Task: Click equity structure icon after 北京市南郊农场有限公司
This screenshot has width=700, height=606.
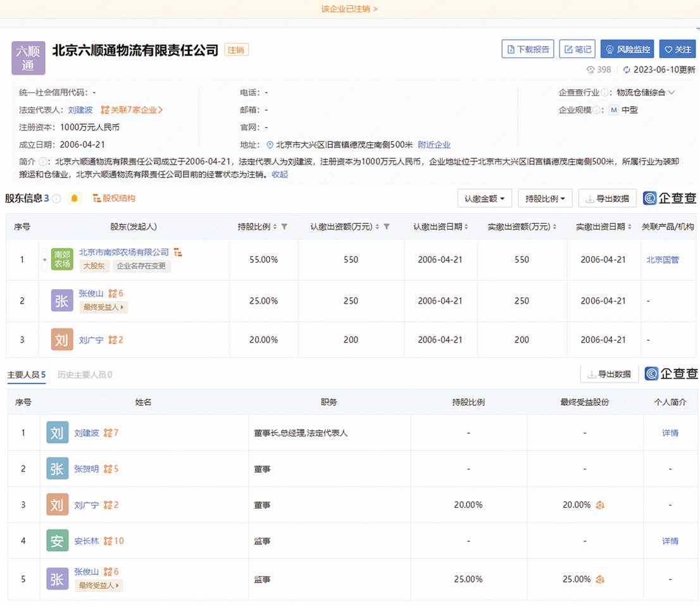Action: click(x=178, y=252)
